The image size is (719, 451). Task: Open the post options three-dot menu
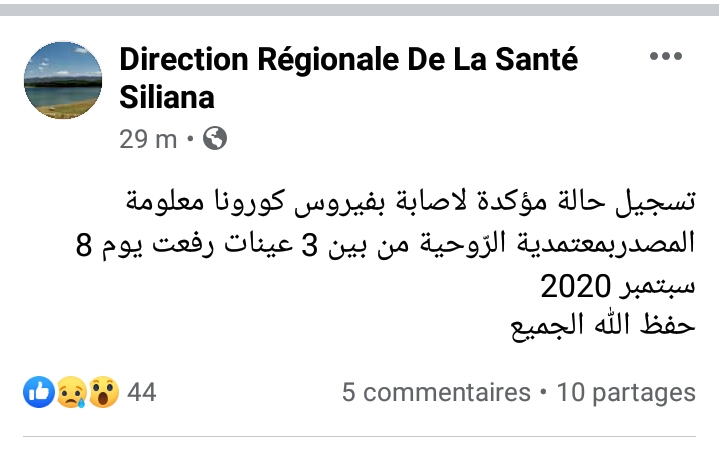[x=665, y=56]
